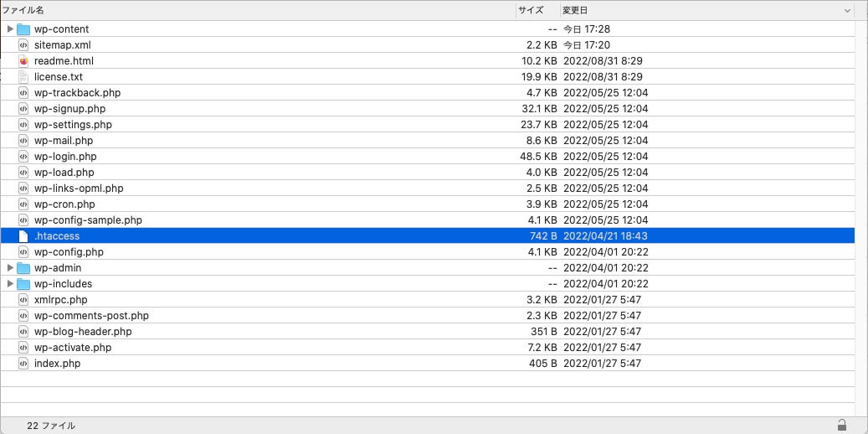
Task: Select the wp-admin folder name
Action: 58,268
